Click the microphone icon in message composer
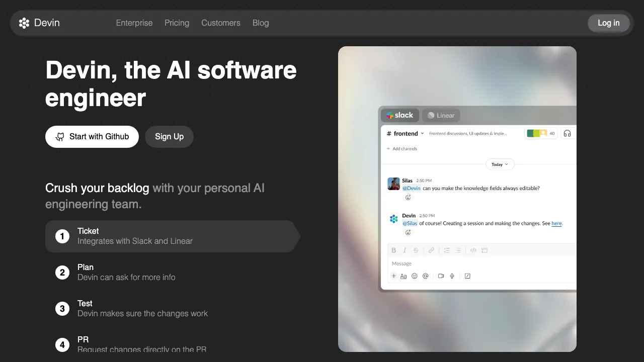This screenshot has height=362, width=644. click(452, 276)
